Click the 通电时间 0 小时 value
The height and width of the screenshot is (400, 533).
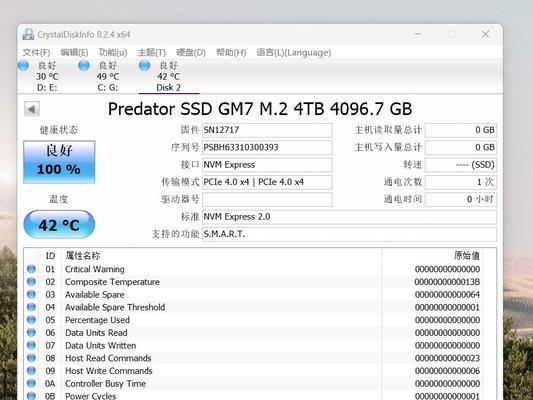tap(461, 199)
